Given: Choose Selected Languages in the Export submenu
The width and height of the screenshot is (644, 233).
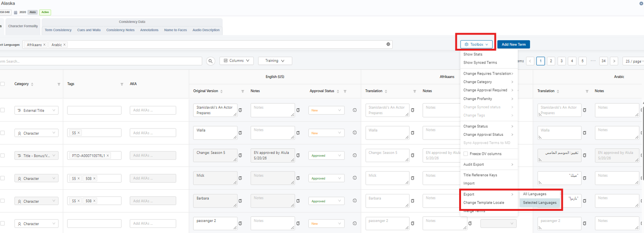Looking at the screenshot, I should pyautogui.click(x=540, y=203).
